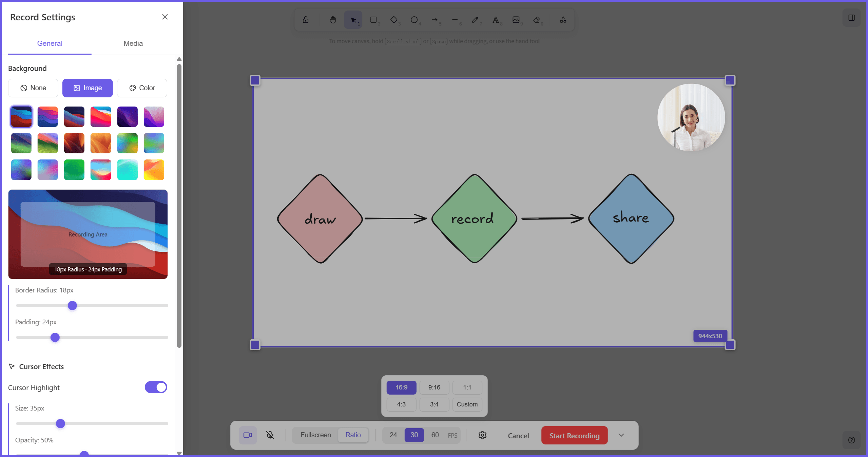Open the recording settings gear

[482, 435]
